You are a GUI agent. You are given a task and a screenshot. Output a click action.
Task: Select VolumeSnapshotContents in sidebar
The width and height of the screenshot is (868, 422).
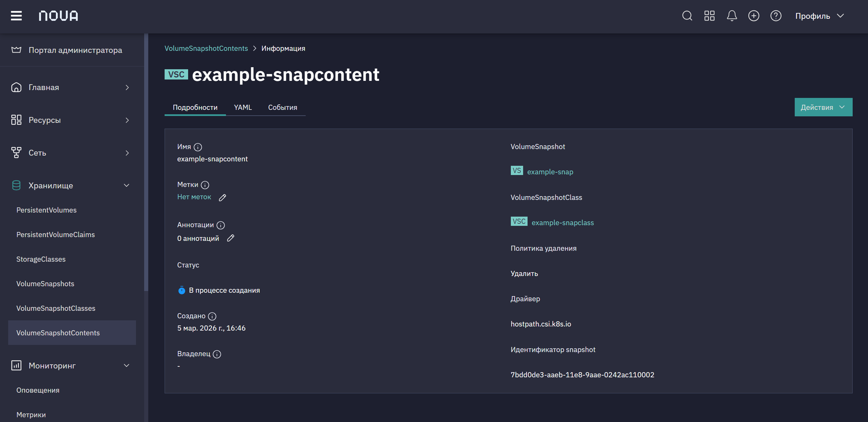tap(72, 333)
